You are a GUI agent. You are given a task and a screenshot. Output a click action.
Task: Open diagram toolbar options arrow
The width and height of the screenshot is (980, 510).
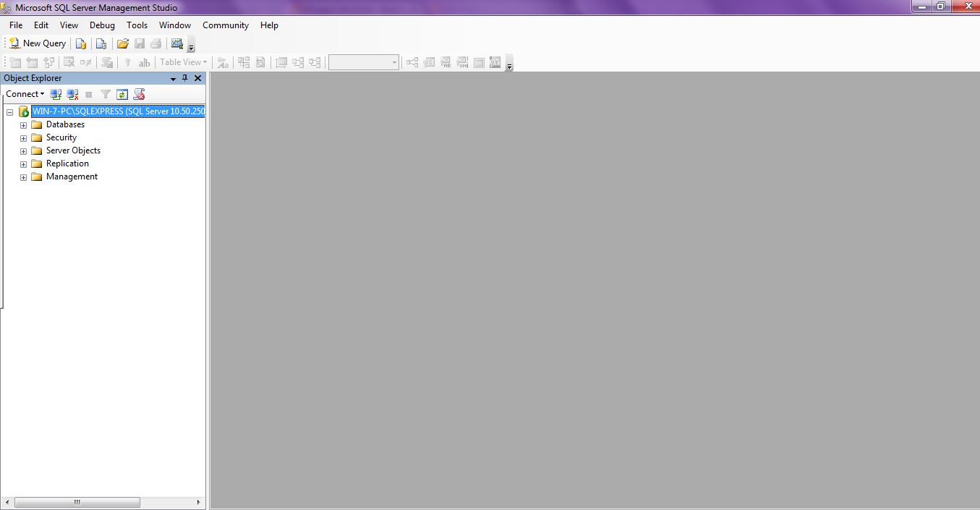[x=509, y=64]
